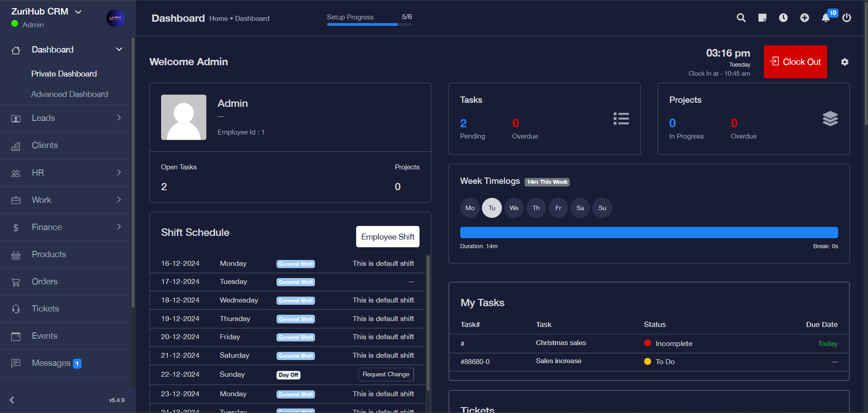Screen dimensions: 868x413
Task: Click Request Change for Sunday's day off
Action: pyautogui.click(x=386, y=374)
